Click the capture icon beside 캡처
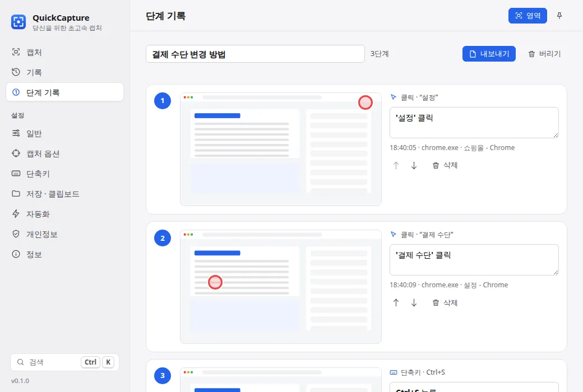583x392 pixels. (x=16, y=52)
